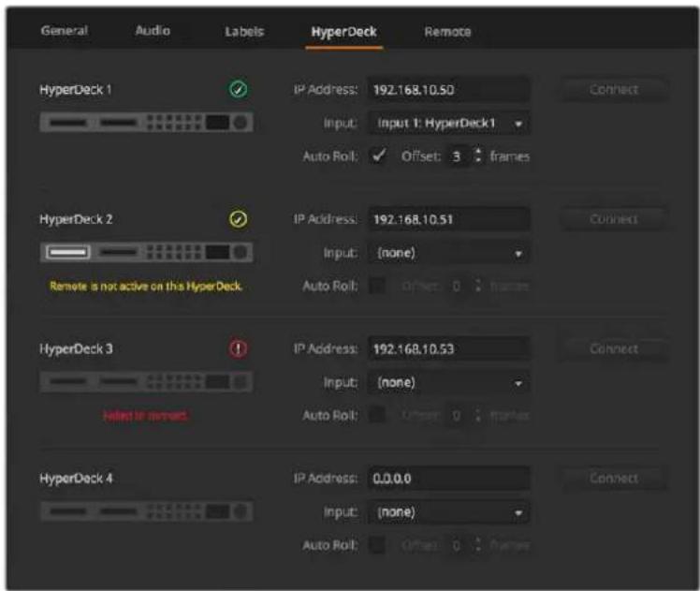Click the HyperDeck 1 label
The image size is (700, 591).
point(76,90)
